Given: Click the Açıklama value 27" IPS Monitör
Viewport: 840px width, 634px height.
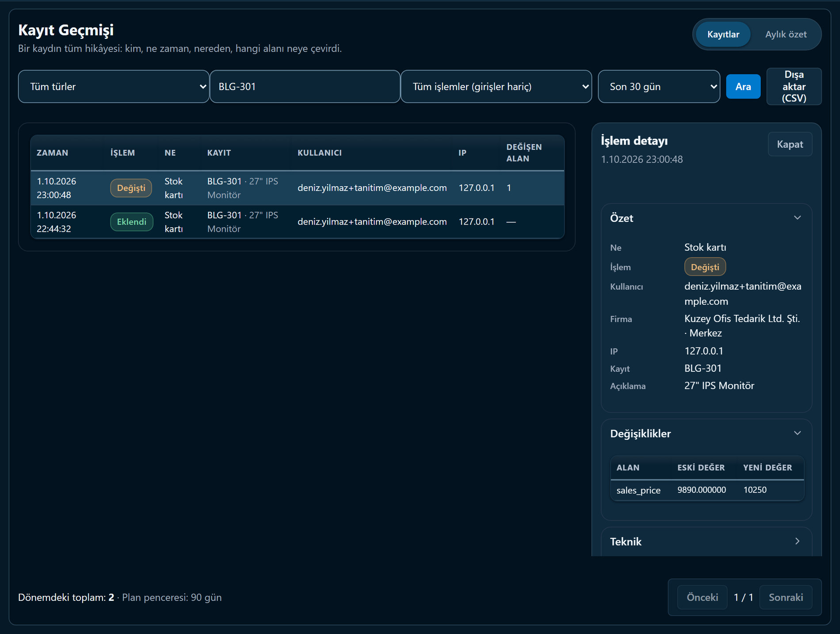Looking at the screenshot, I should [x=719, y=386].
